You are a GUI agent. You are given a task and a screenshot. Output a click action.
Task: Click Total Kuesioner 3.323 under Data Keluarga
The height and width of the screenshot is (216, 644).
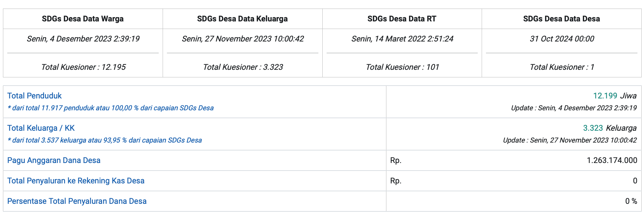pyautogui.click(x=243, y=67)
